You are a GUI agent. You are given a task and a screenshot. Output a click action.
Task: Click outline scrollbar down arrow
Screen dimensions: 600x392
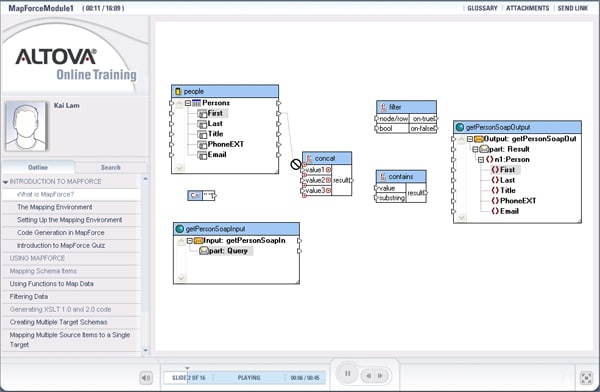[x=145, y=350]
